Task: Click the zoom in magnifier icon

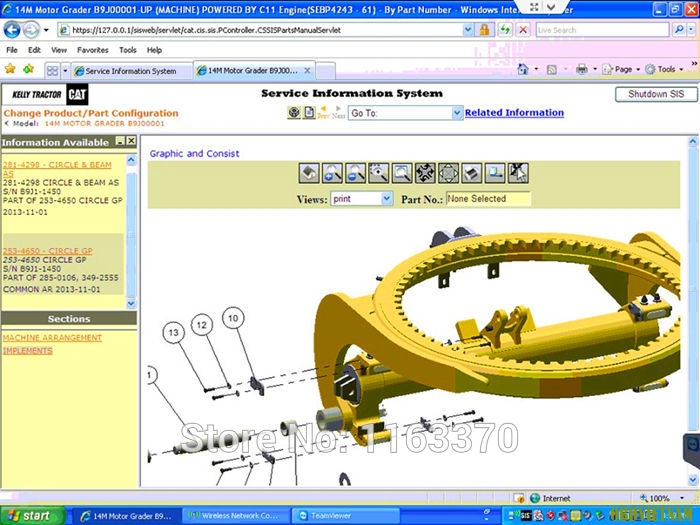Action: coord(332,173)
